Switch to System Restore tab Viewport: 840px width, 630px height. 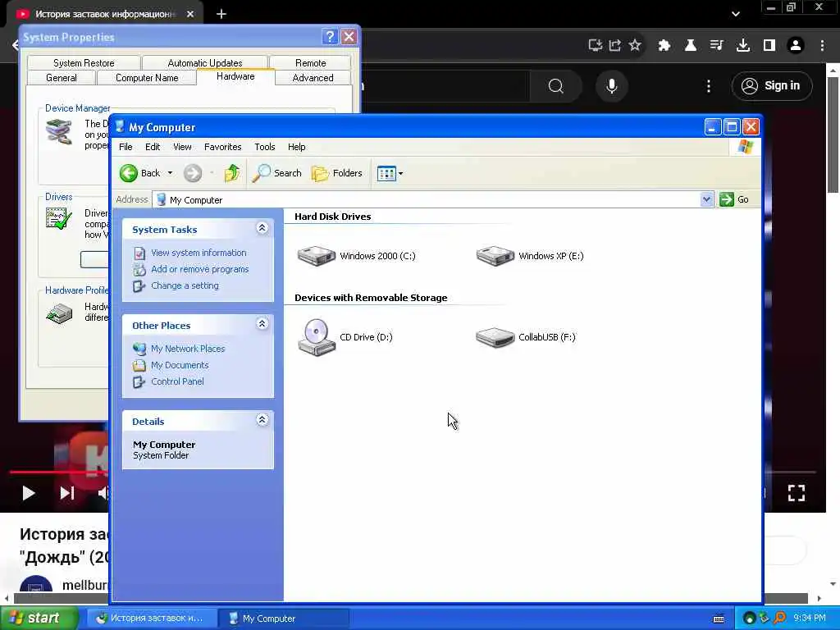84,62
